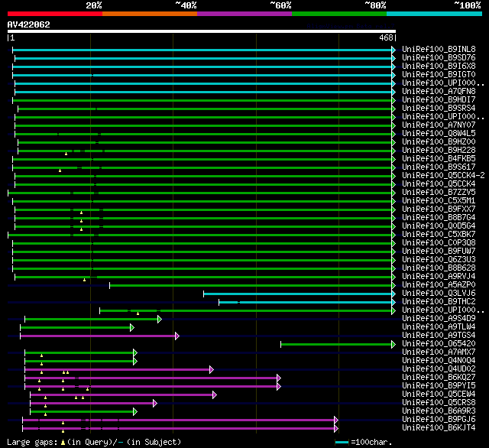Click the arrowhead of UniRef100_Q5CRS8 alignment
The height and width of the screenshot is (448, 489).
point(154,403)
